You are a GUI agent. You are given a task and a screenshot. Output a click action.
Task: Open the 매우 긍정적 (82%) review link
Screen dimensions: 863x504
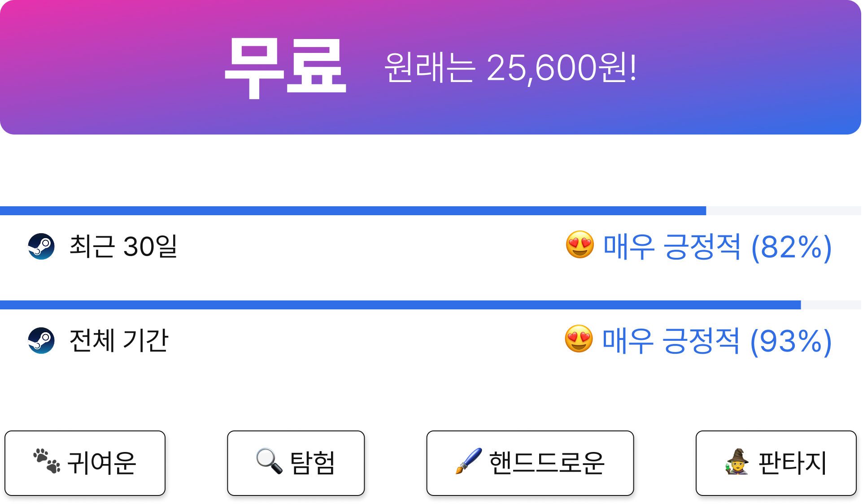[x=718, y=247]
